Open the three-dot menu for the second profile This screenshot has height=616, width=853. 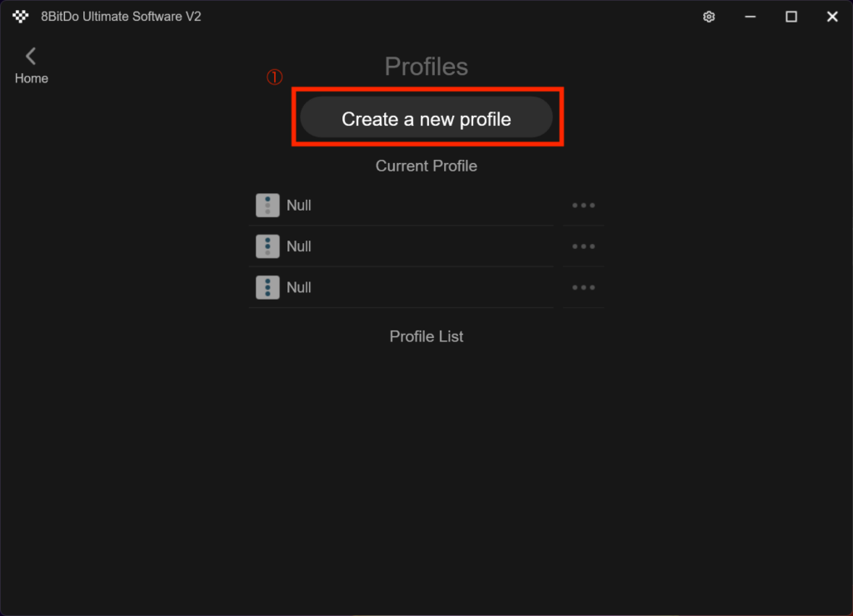click(x=583, y=246)
